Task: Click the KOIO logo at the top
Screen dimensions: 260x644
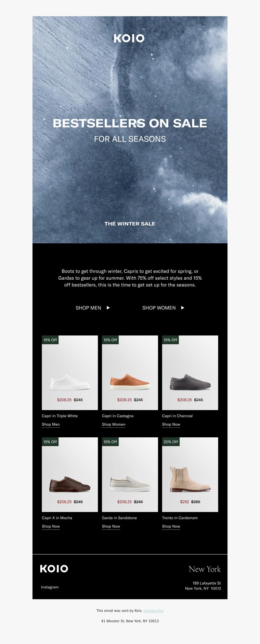Action: pyautogui.click(x=129, y=38)
